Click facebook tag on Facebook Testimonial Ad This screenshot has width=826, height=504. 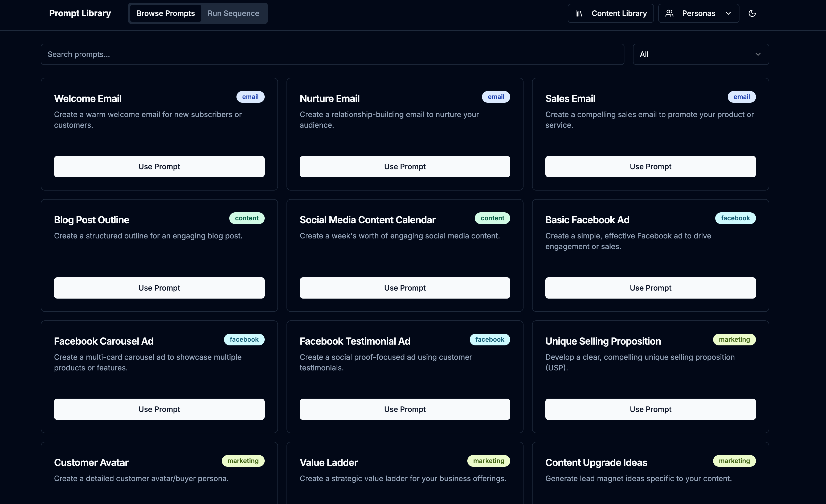tap(490, 340)
